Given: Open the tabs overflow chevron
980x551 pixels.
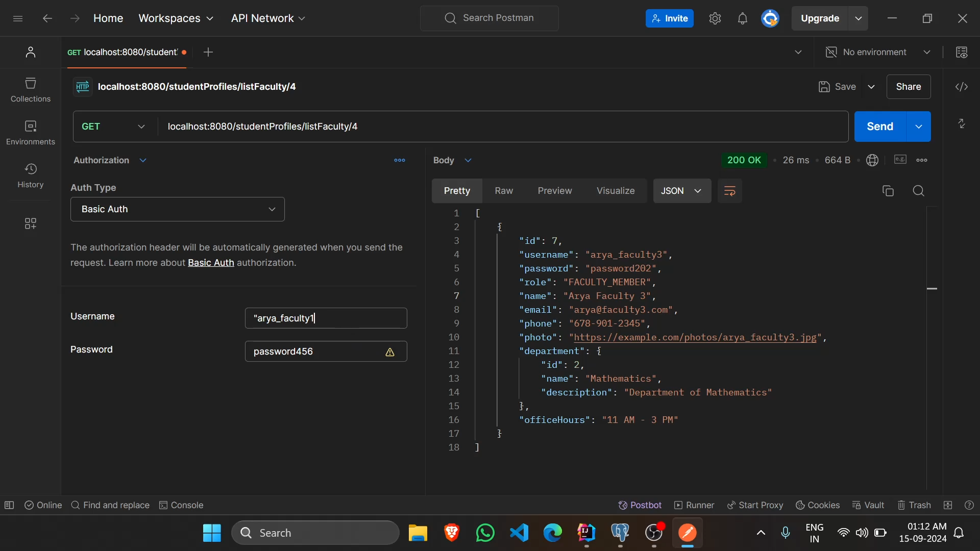Looking at the screenshot, I should [798, 52].
